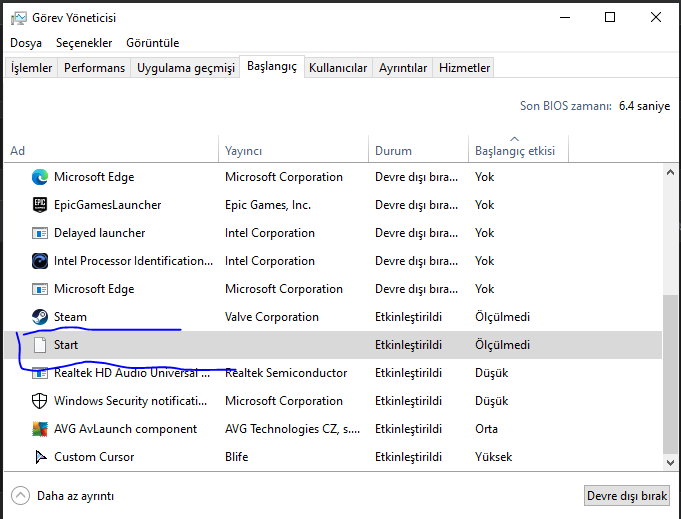Collapse details with Daha az ayrıntı arrow
The image size is (681, 519).
click(20, 496)
